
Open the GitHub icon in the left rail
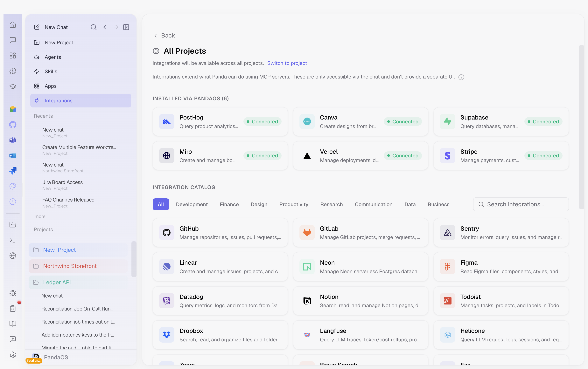13,125
